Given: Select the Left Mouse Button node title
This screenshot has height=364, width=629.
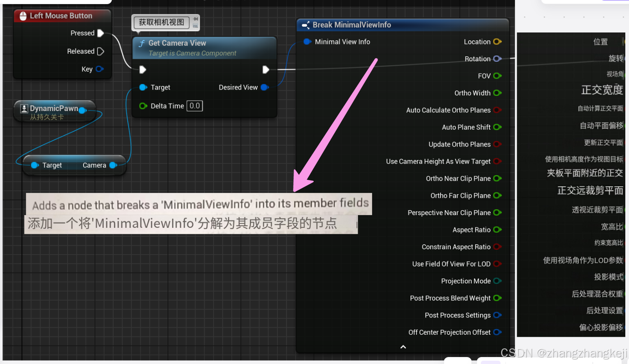Looking at the screenshot, I should (x=61, y=16).
